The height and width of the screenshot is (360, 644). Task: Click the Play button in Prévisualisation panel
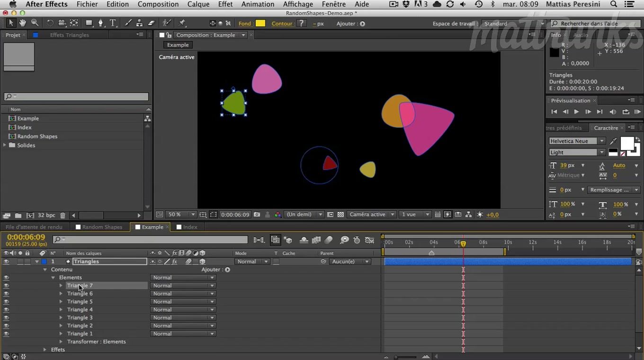(x=576, y=112)
